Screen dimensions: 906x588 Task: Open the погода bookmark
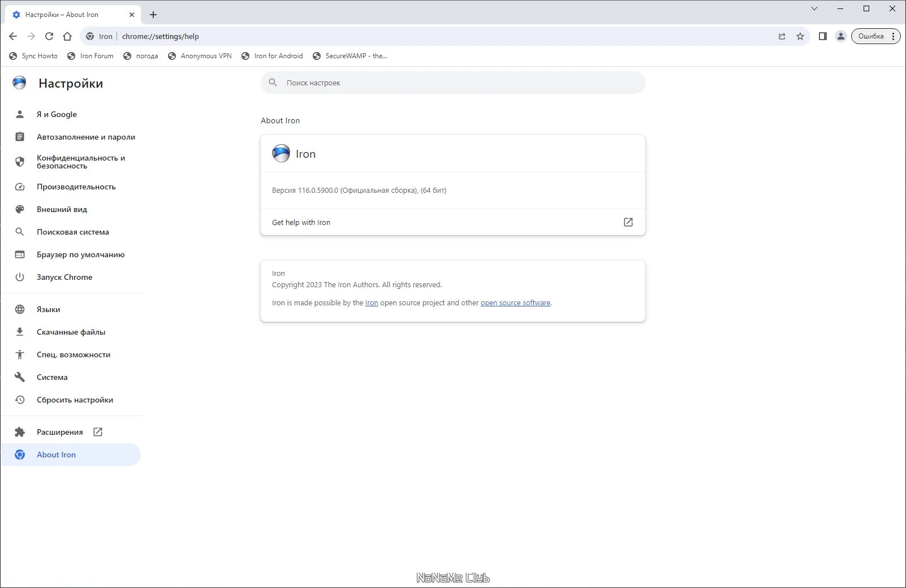tap(141, 56)
